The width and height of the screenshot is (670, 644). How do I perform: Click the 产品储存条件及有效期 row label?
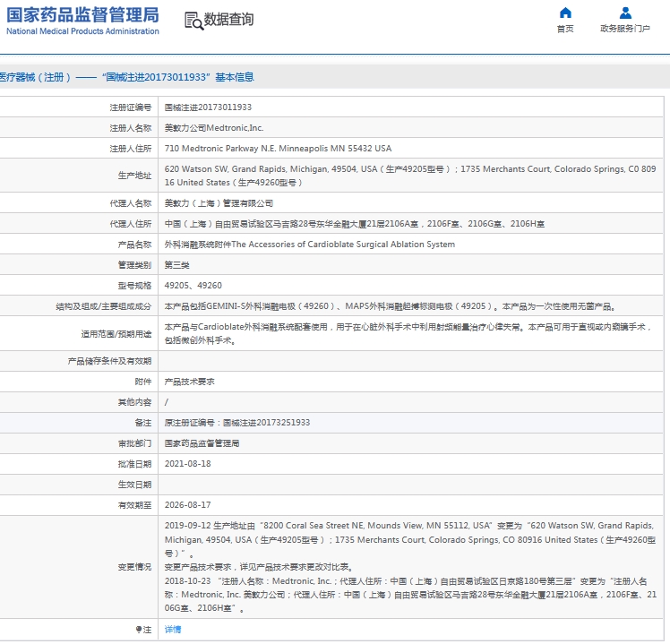coord(109,361)
